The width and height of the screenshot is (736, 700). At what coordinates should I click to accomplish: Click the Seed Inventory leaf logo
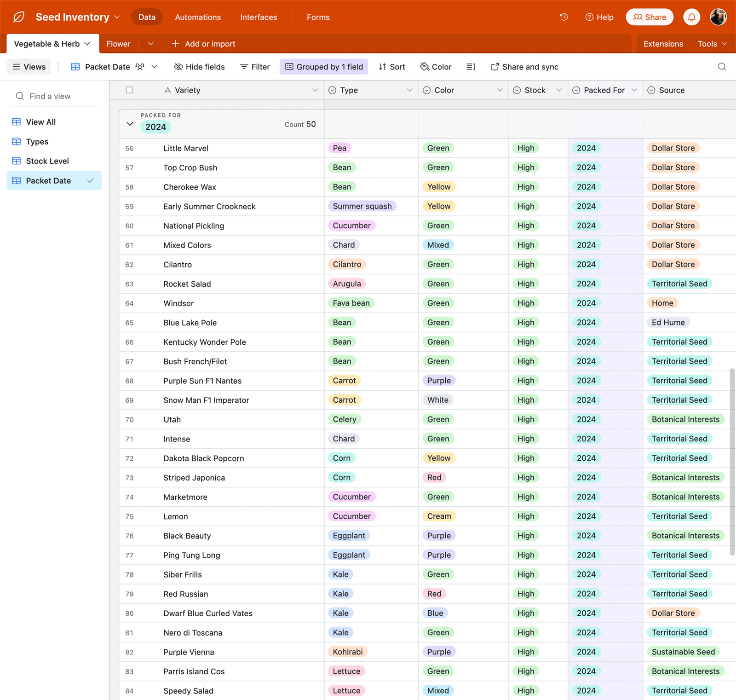[x=19, y=17]
